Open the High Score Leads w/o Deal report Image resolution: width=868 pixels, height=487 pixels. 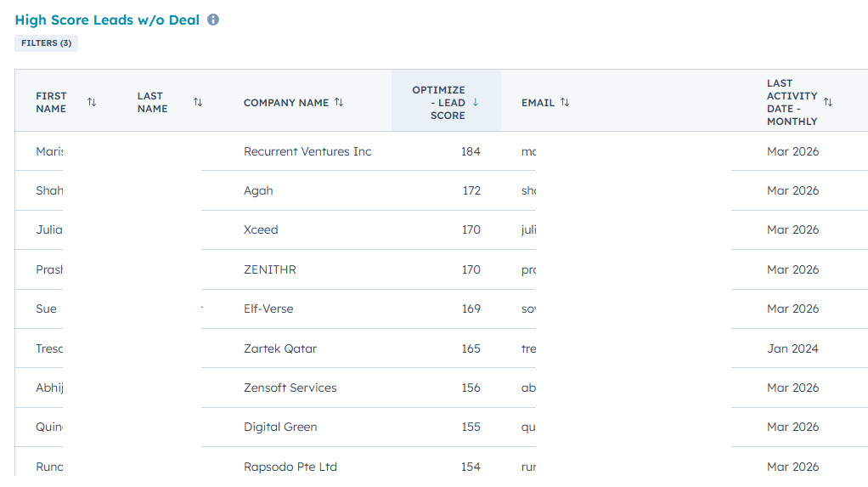click(107, 20)
